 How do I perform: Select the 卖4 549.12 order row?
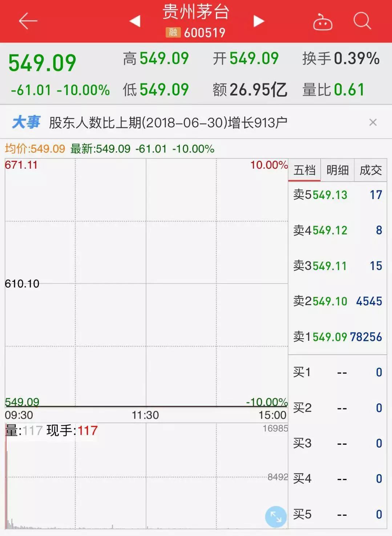[338, 230]
